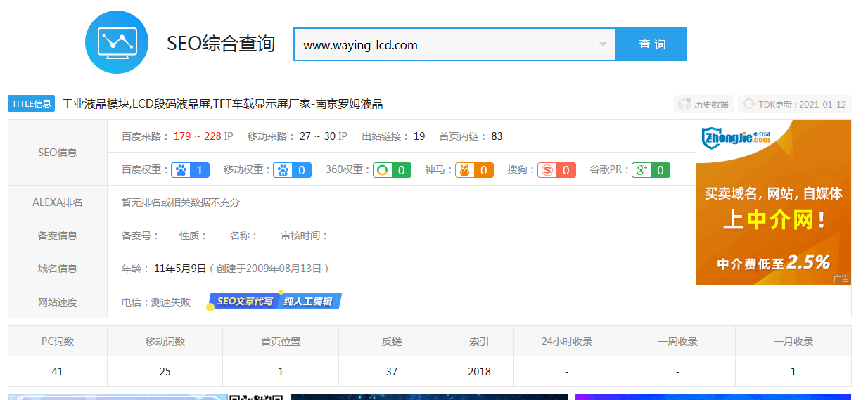The height and width of the screenshot is (400, 868).
Task: Open the Zhongjie 中介网 advertisement banner
Action: pyautogui.click(x=773, y=202)
